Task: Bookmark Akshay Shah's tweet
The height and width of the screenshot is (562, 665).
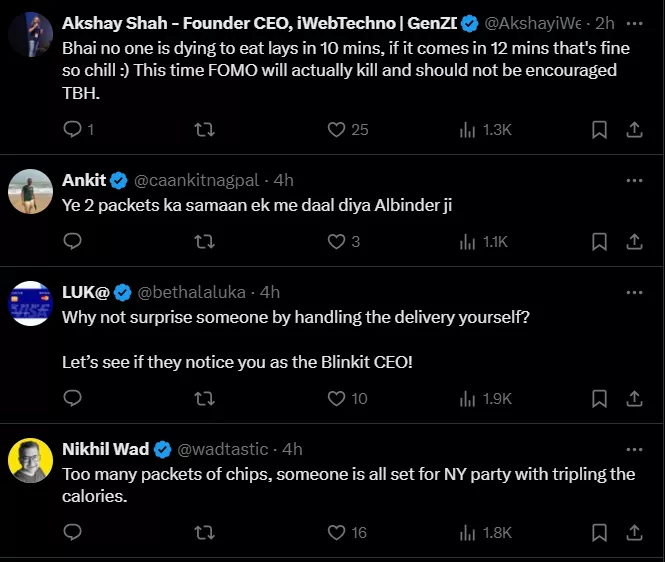Action: pyautogui.click(x=599, y=129)
